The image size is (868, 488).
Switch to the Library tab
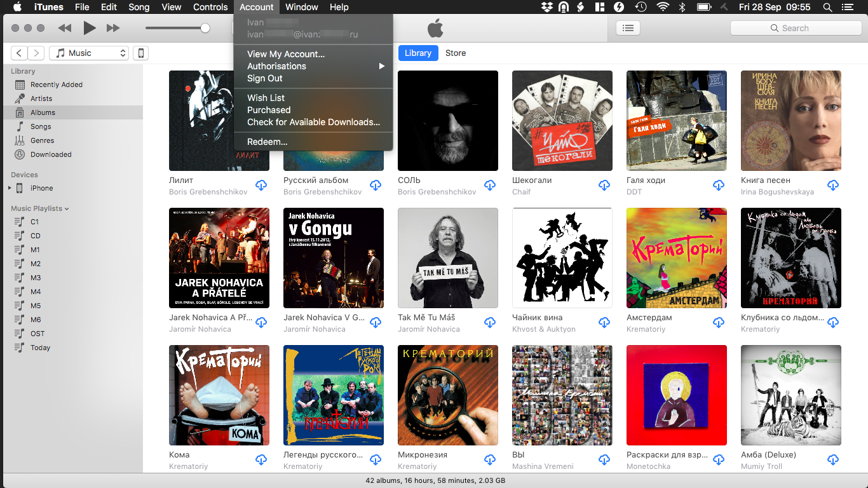click(418, 53)
